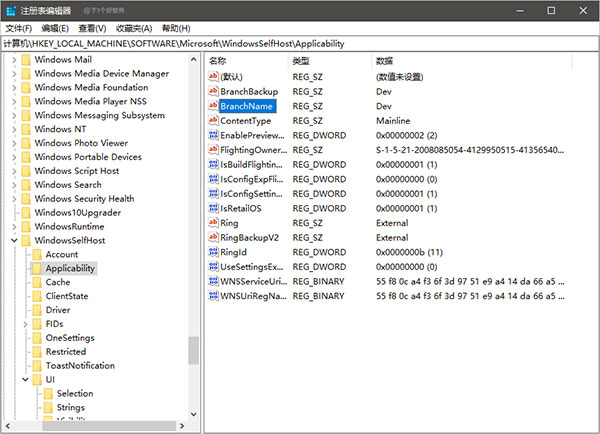Click the tree horizontal scrollbar thumb
600x434 pixels.
point(109,426)
